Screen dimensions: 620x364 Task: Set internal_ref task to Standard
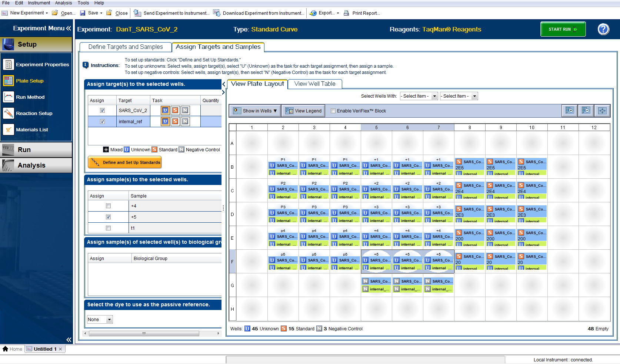[x=175, y=121]
